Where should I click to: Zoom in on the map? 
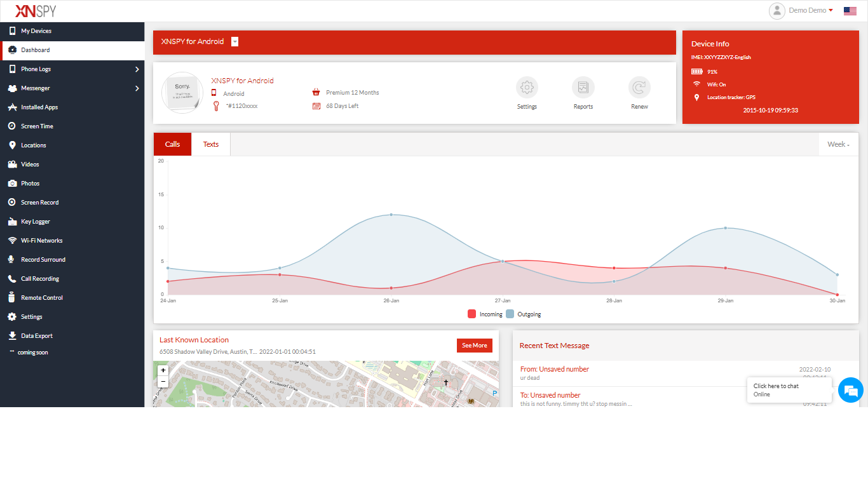pos(163,370)
